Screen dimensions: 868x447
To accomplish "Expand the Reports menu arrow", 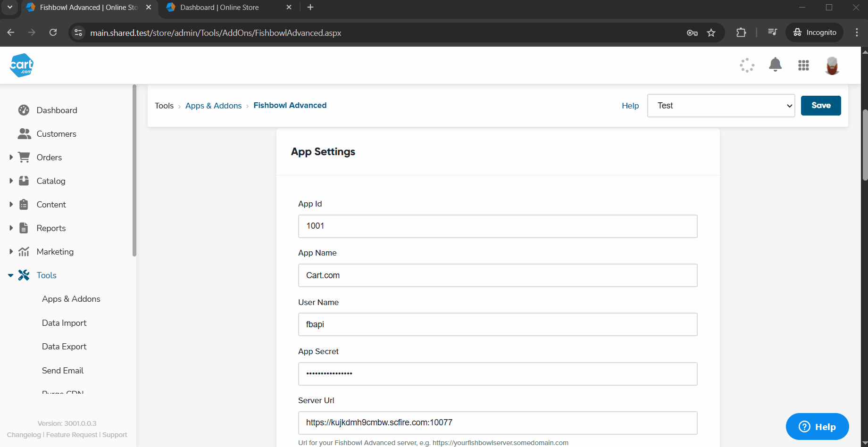I will pyautogui.click(x=10, y=228).
